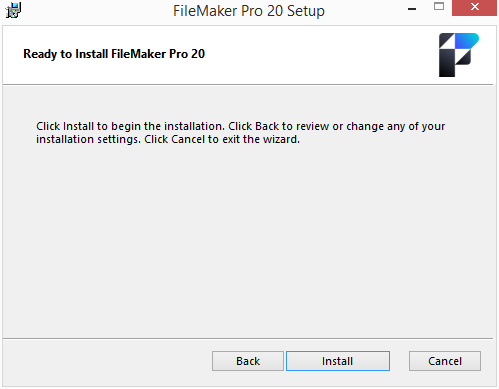Click the 'installation settings. Click Cancel' text line
This screenshot has height=389, width=499.
click(168, 139)
